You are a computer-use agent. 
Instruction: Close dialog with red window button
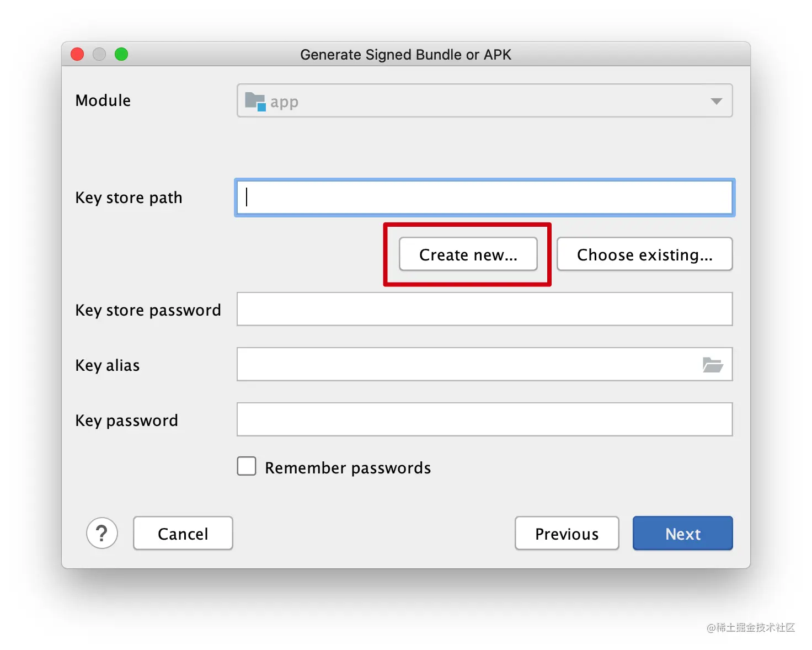[x=77, y=54]
